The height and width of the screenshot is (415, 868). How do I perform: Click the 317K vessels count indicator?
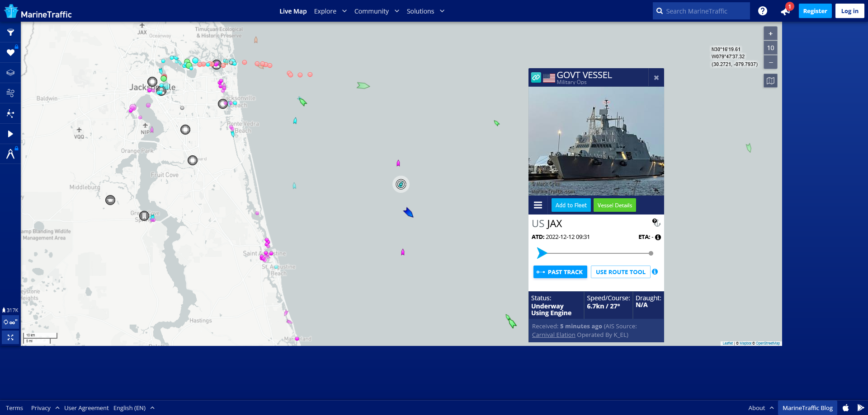[x=10, y=310]
